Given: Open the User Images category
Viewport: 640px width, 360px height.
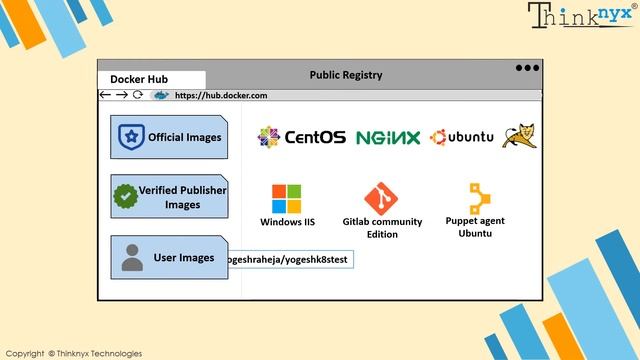Looking at the screenshot, I should pos(169,257).
